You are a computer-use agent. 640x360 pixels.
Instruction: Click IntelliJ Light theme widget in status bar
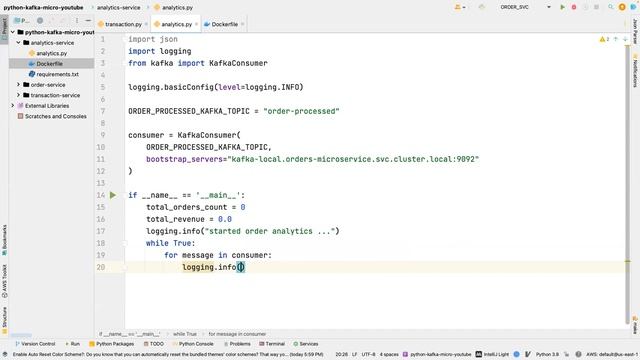(492, 354)
